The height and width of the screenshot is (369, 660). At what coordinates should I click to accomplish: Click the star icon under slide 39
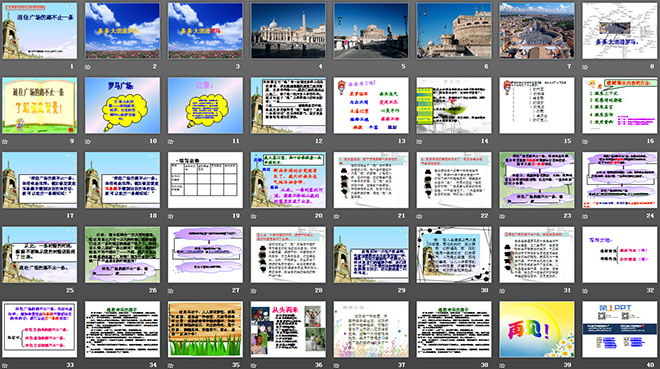click(502, 365)
